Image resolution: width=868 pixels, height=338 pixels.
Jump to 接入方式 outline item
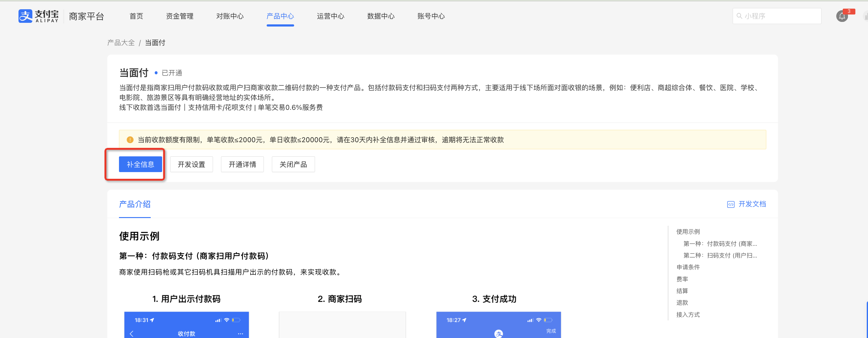[688, 315]
